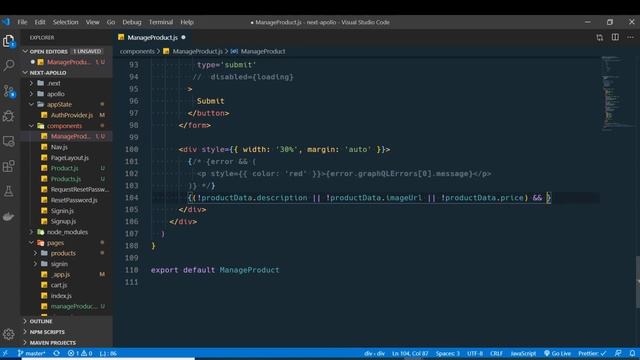
Task: Collapse the pages folder
Action: [x=55, y=242]
